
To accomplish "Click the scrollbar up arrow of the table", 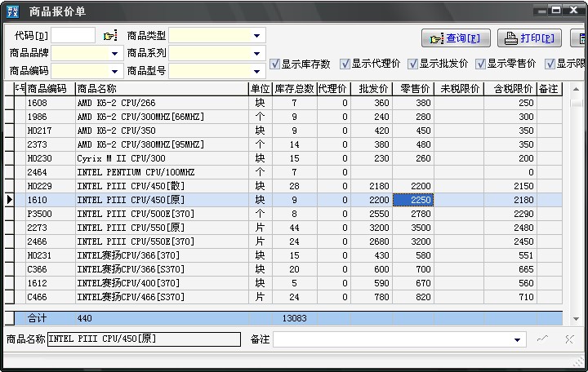I will point(577,89).
